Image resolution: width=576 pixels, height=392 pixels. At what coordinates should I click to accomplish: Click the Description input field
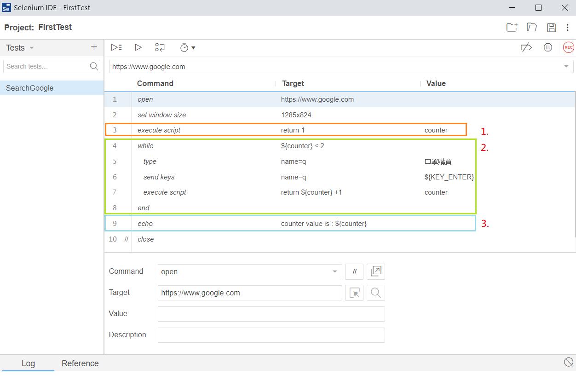pyautogui.click(x=271, y=335)
